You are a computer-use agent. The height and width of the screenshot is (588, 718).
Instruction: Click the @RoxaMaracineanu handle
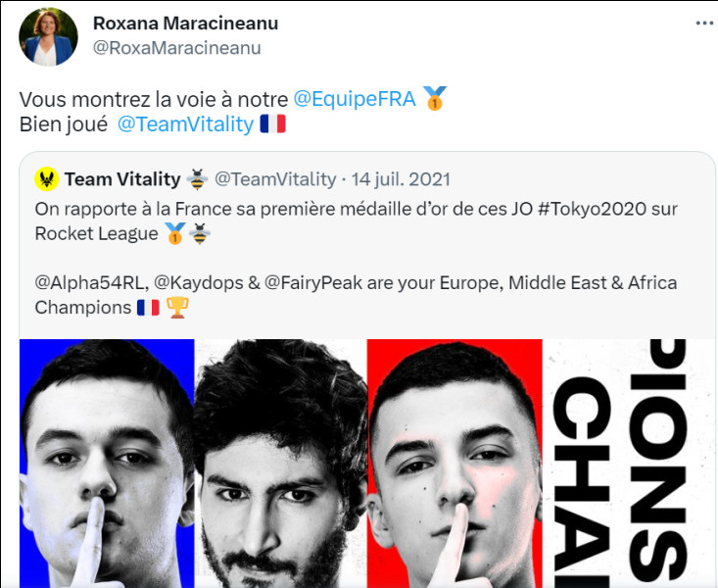[176, 48]
